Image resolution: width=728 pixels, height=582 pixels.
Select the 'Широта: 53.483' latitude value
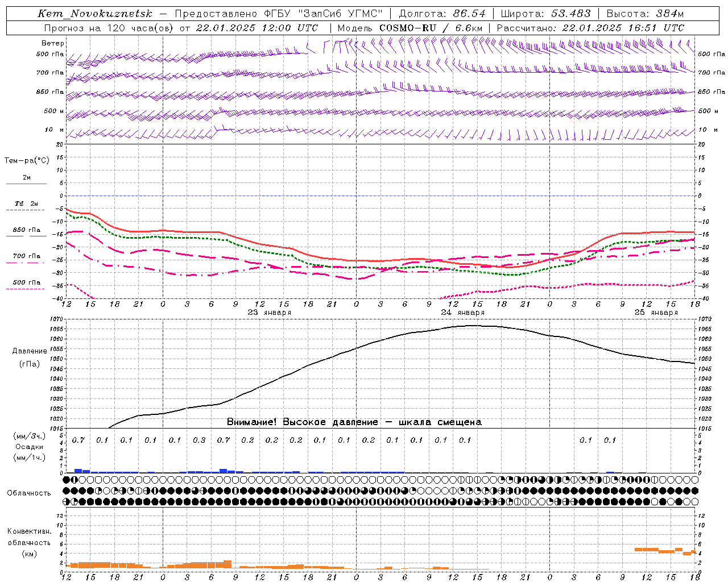pos(545,14)
